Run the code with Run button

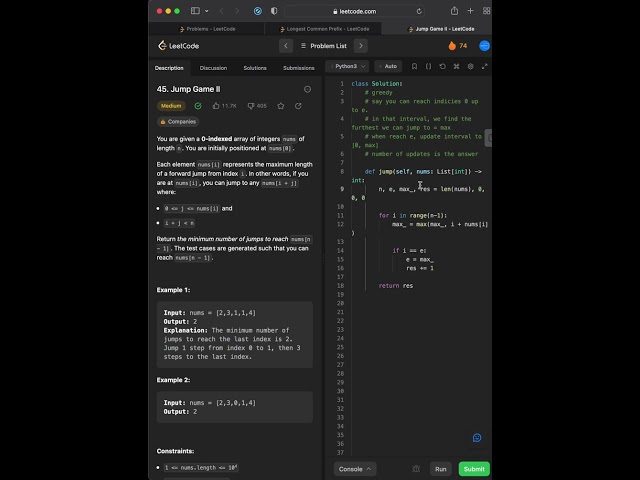click(440, 469)
